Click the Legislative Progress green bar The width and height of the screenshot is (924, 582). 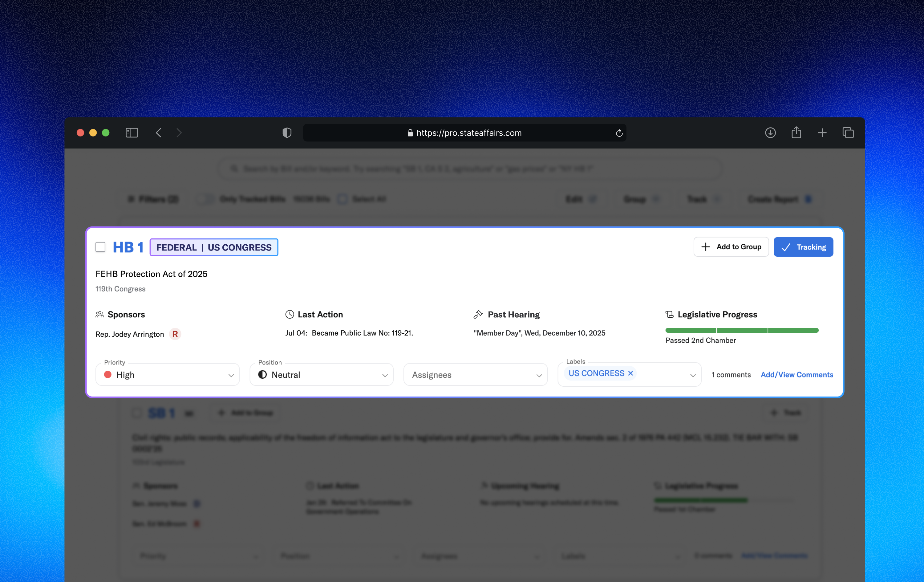[x=741, y=331]
